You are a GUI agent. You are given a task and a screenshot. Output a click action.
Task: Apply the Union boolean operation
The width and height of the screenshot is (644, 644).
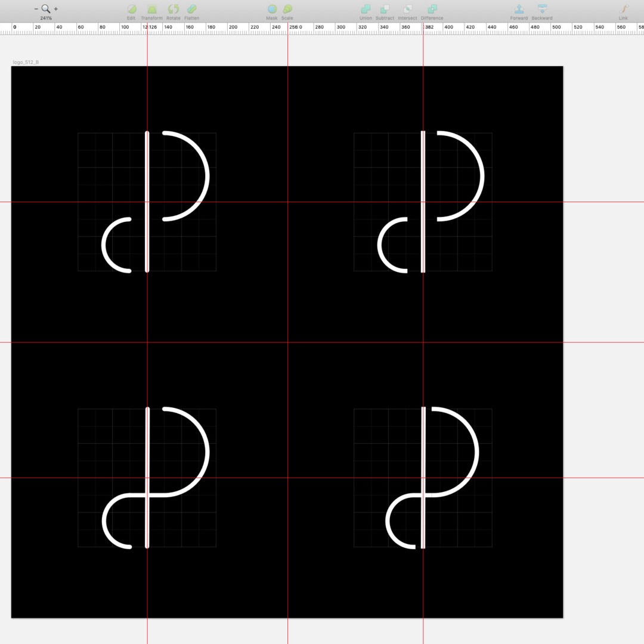click(366, 9)
